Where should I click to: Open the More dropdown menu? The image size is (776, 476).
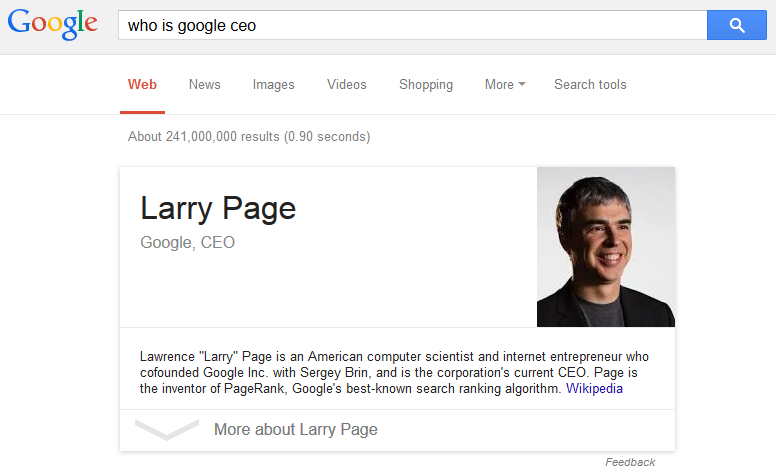pos(504,85)
